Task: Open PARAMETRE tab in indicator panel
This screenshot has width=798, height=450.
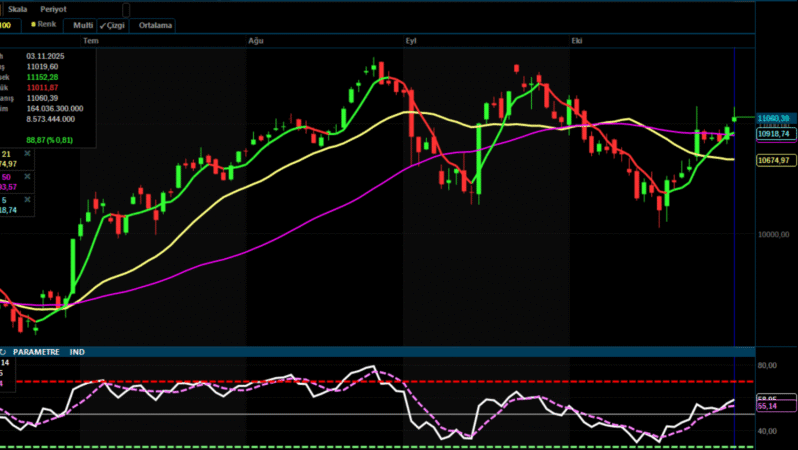Action: (37, 352)
